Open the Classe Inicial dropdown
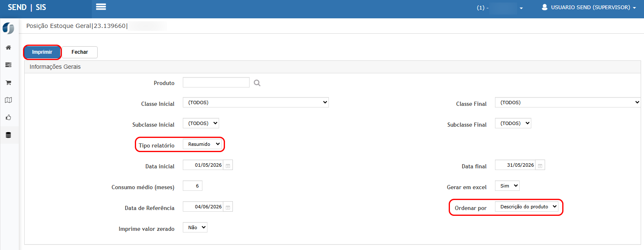 (x=256, y=102)
